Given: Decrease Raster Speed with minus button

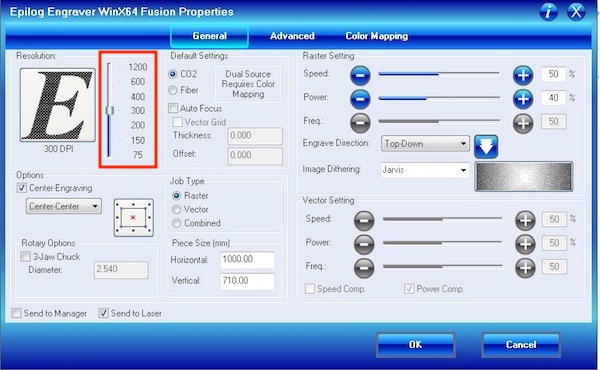Looking at the screenshot, I should pyautogui.click(x=360, y=75).
